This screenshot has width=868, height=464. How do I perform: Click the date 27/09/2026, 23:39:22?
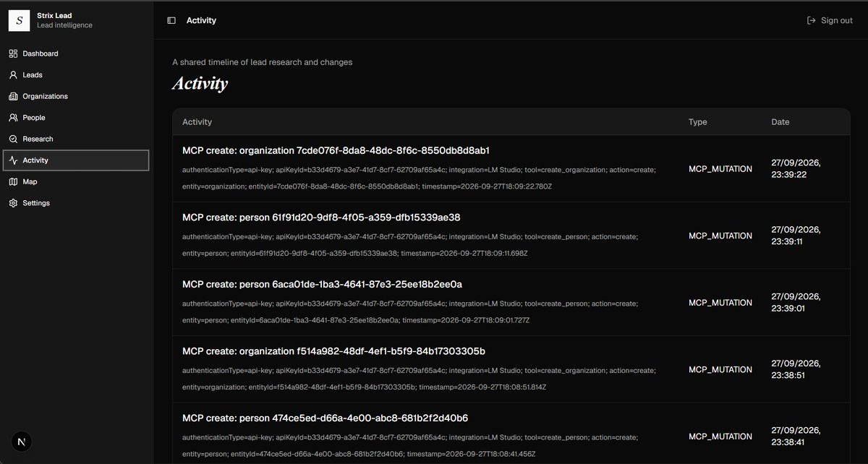[796, 169]
